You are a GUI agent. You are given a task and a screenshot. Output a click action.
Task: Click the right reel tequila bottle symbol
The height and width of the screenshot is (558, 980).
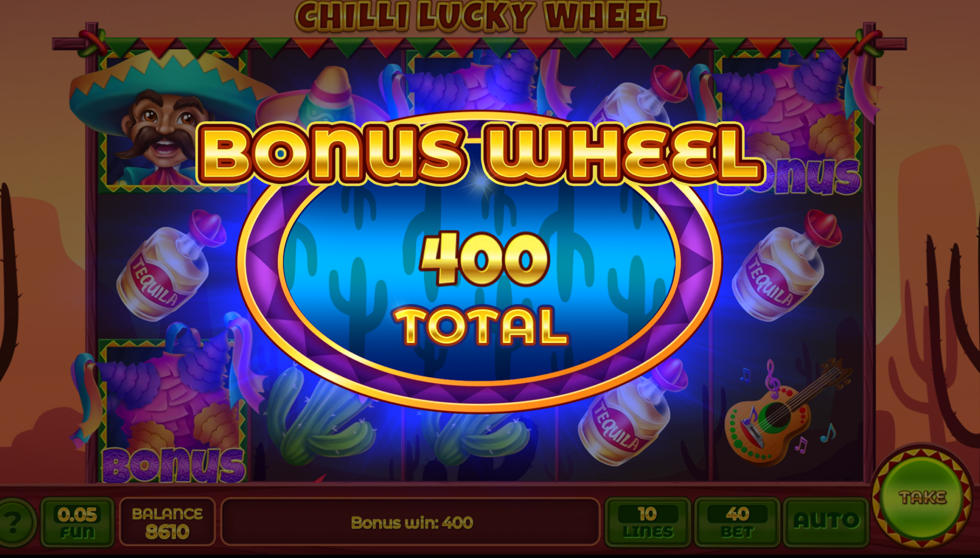(787, 267)
